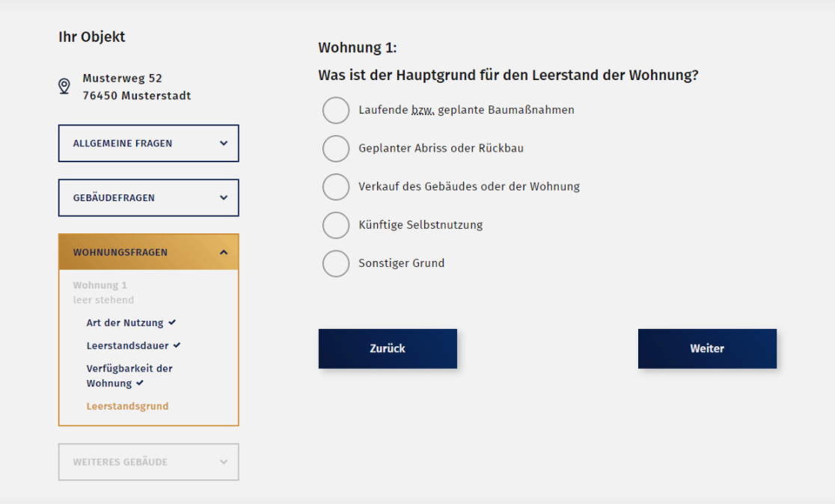Go to the Leerstandsdauer step

click(x=127, y=346)
